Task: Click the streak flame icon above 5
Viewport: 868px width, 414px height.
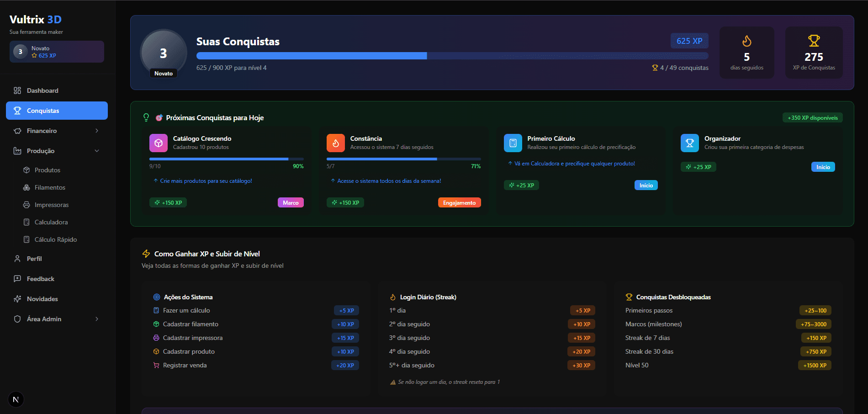Action: [746, 41]
